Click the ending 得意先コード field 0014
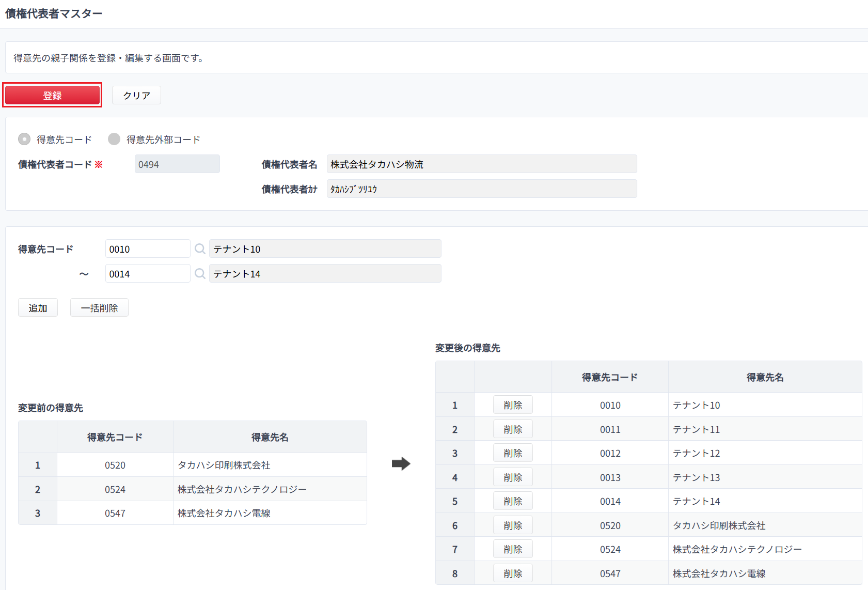The image size is (868, 590). click(x=148, y=273)
